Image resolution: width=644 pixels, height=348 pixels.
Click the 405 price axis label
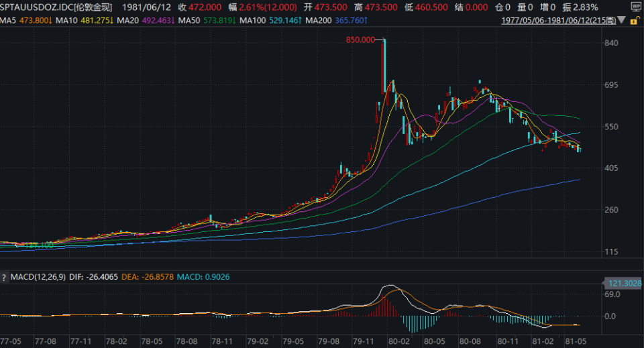[x=612, y=168]
